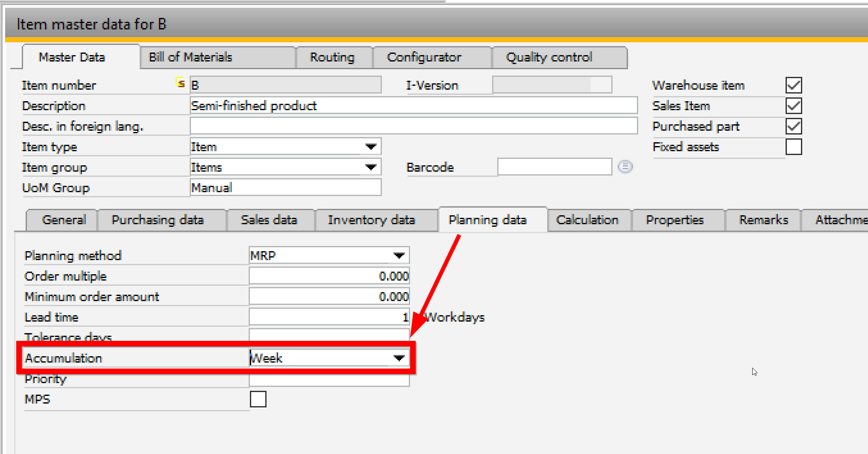Click the Desc. in foreign lang. field
Image resolution: width=868 pixels, height=454 pixels.
coord(413,126)
